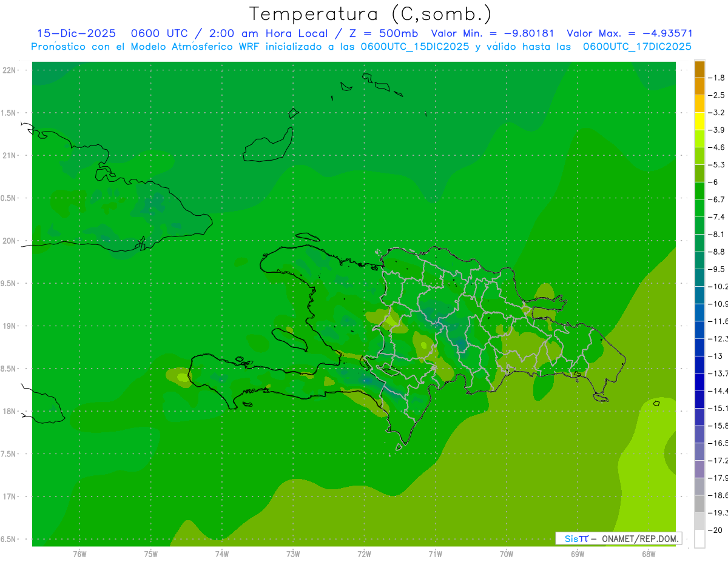The height and width of the screenshot is (562, 728).
Task: Click the -6.7 legend value
Action: tap(716, 199)
